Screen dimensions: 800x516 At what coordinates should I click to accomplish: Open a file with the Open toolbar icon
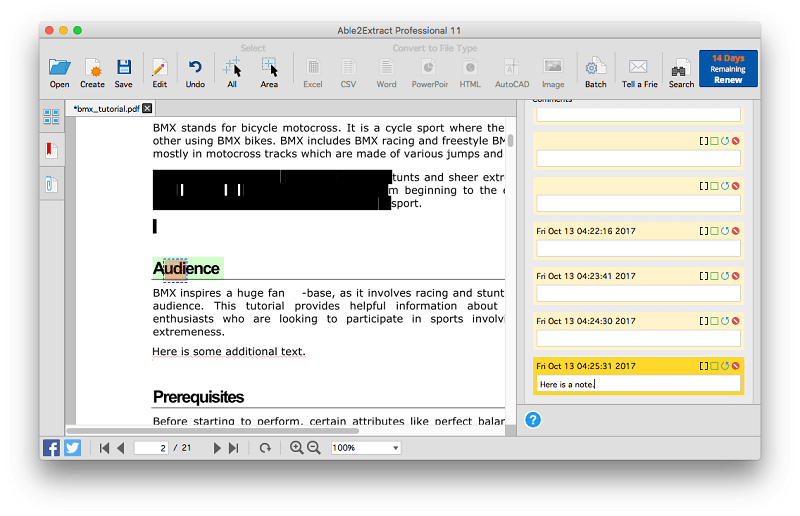coord(59,73)
